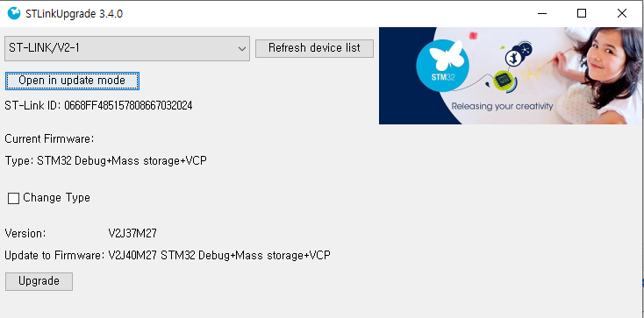Image resolution: width=644 pixels, height=318 pixels.
Task: Click the STLinkUpgrade butterfly icon in title bar
Action: click(13, 13)
